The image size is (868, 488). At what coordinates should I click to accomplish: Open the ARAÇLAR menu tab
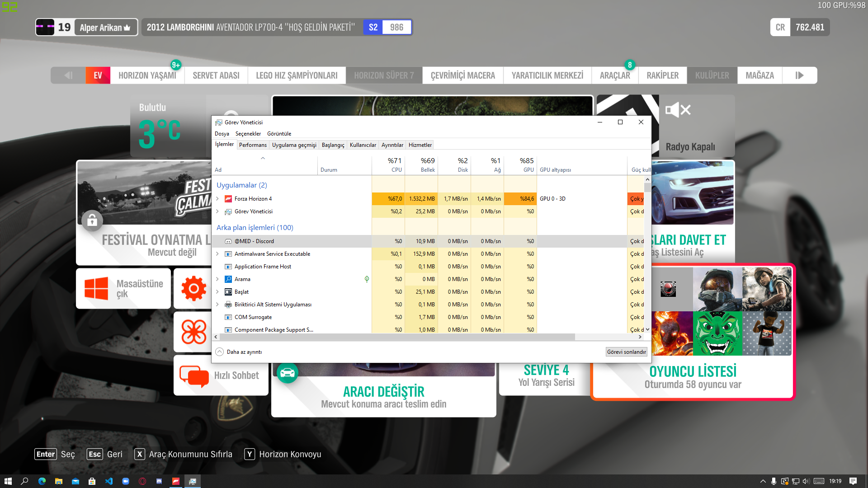click(614, 75)
